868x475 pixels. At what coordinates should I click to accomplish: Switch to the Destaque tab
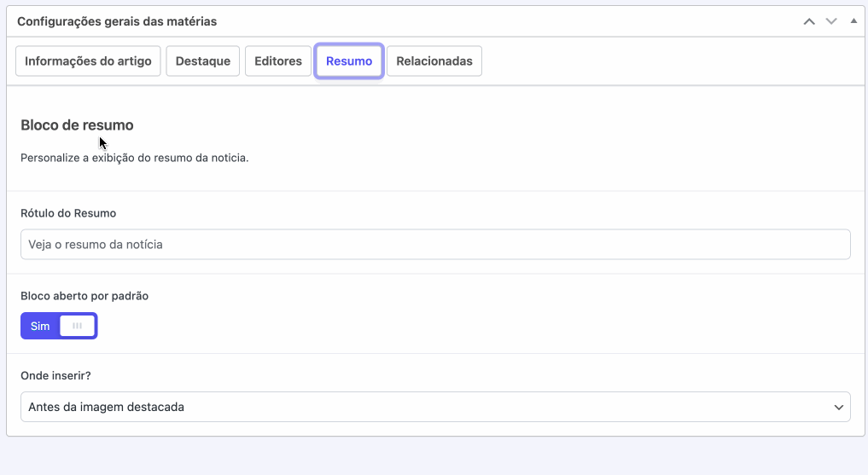[x=203, y=61]
